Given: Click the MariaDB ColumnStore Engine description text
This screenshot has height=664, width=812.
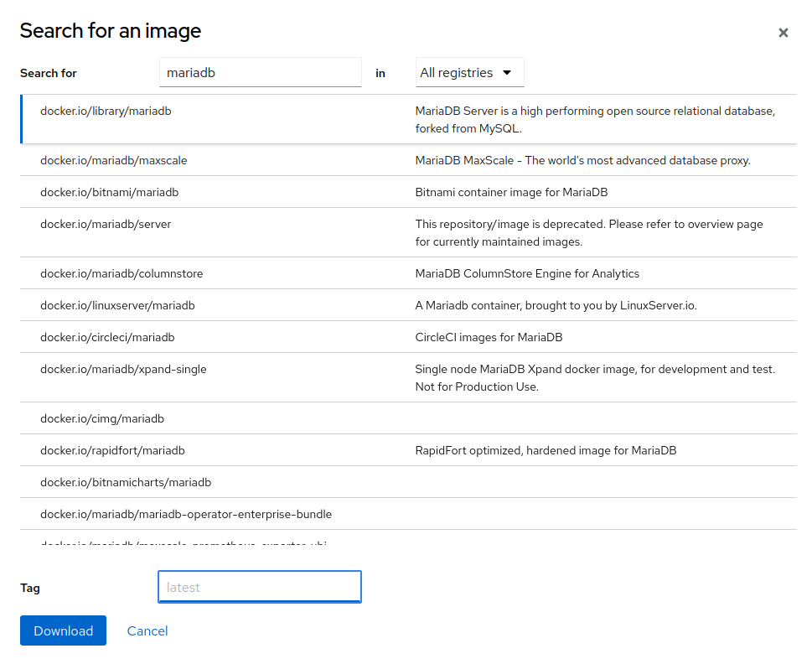Looking at the screenshot, I should [x=527, y=273].
